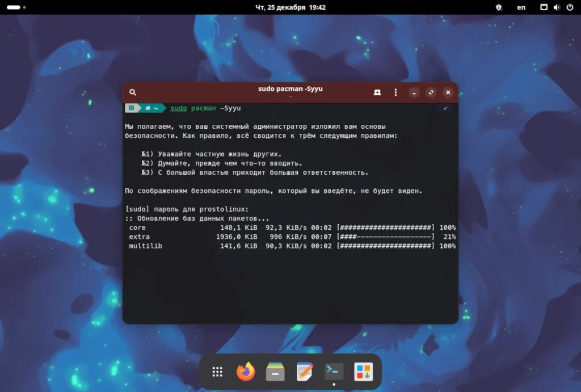The image size is (581, 392).
Task: Click the display/screen tray icon
Action: [x=544, y=7]
